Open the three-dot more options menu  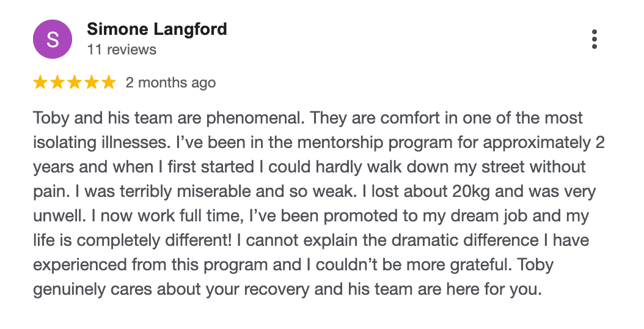(594, 39)
